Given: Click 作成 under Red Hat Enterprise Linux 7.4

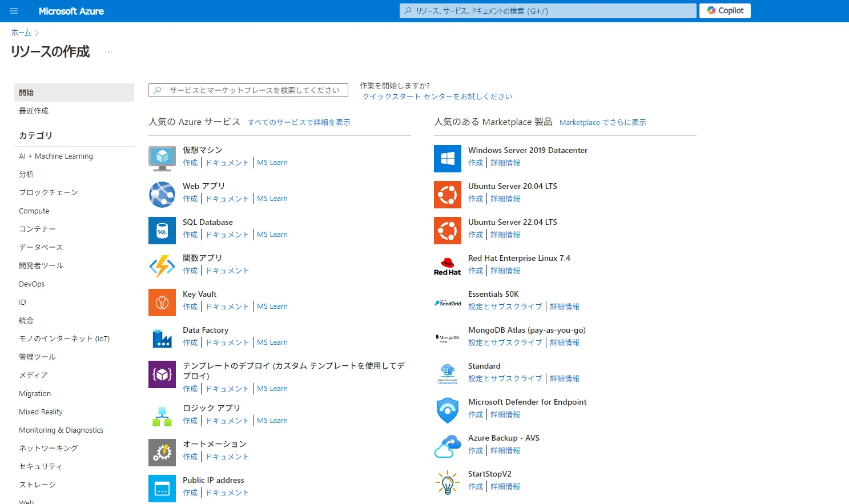Looking at the screenshot, I should tap(476, 271).
